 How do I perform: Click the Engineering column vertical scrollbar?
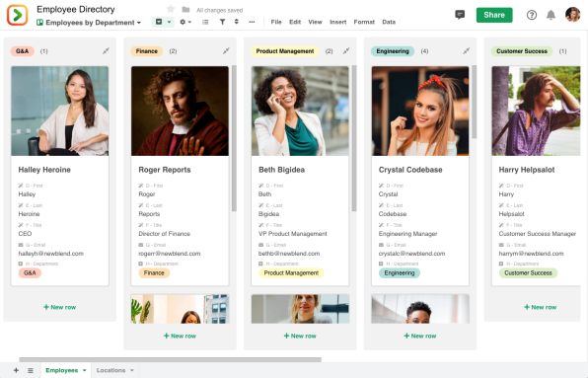pos(474,102)
